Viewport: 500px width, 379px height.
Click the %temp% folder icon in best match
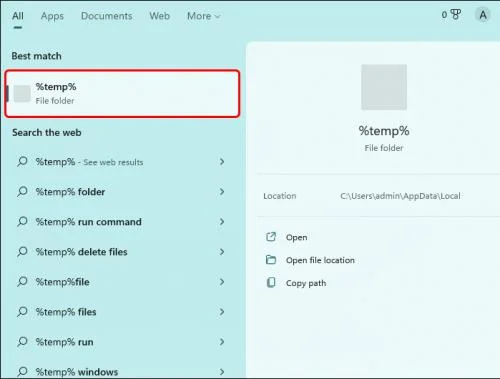(22, 94)
